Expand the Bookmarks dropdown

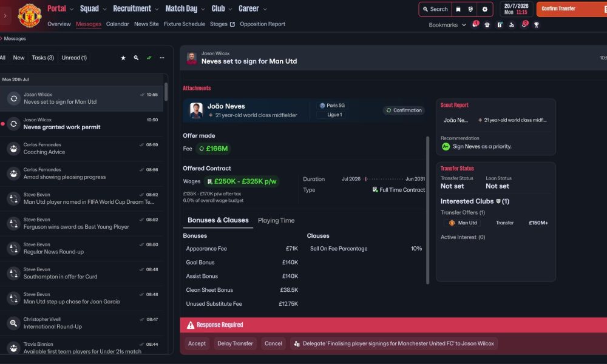coord(447,25)
